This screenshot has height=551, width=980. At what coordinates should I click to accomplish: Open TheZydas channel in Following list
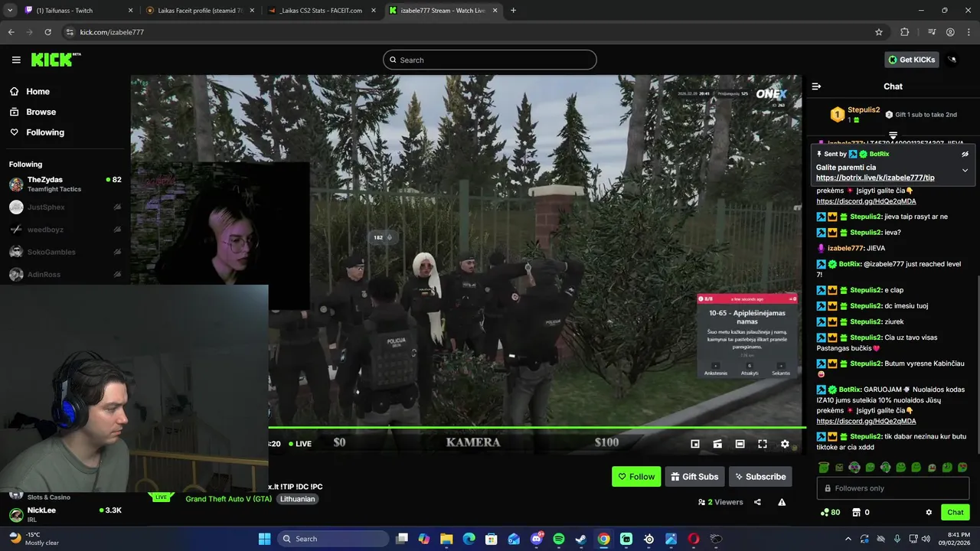pos(65,184)
